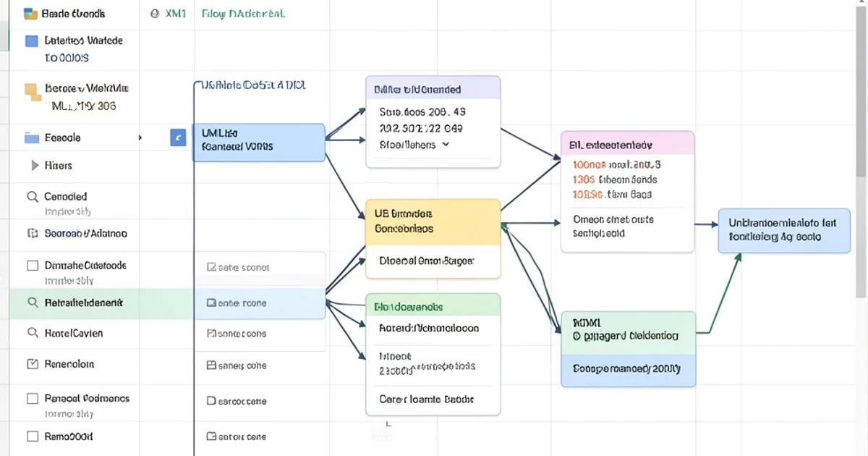Click the multicolor folder icon in sidebar header

(x=30, y=14)
